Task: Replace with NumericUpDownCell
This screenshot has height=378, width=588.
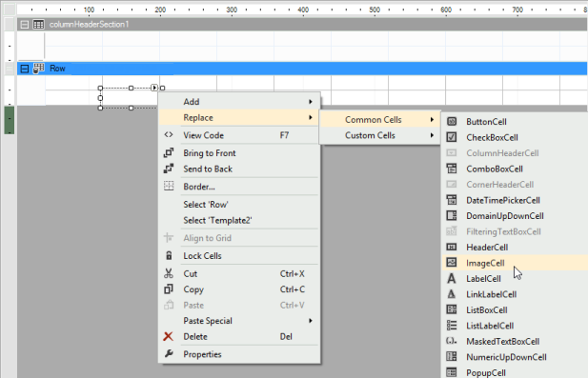Action: pos(515,357)
